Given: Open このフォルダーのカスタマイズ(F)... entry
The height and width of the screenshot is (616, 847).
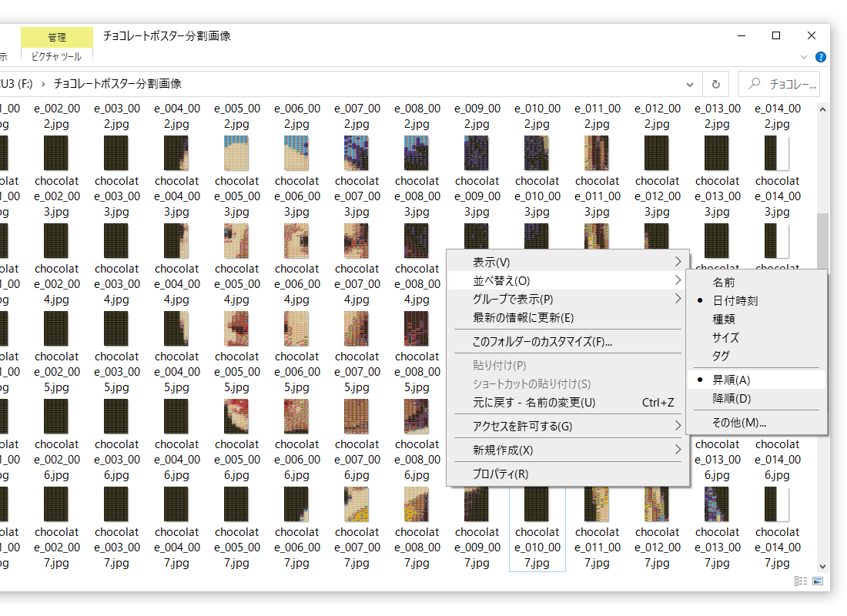Looking at the screenshot, I should [567, 342].
